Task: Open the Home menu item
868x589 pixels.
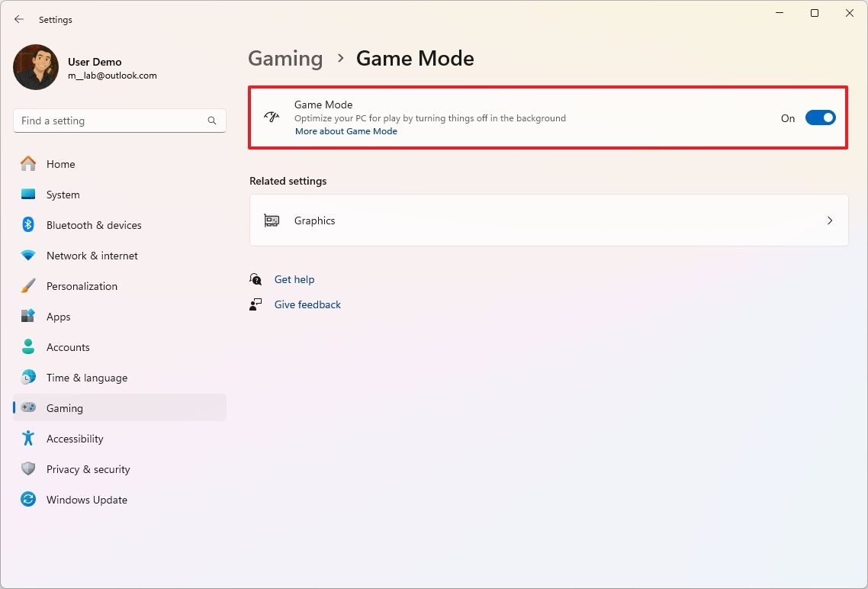Action: point(62,164)
